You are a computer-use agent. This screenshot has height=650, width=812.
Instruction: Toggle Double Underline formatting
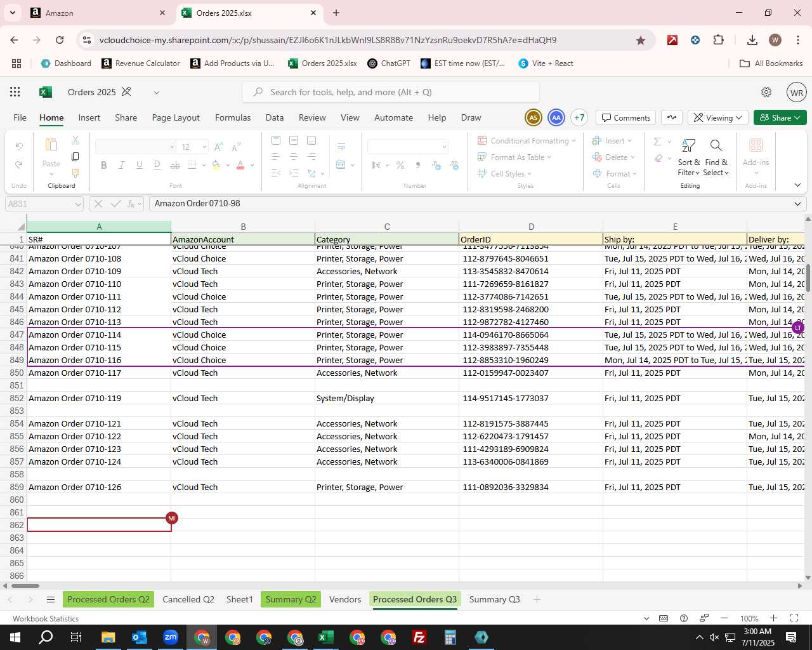(157, 165)
